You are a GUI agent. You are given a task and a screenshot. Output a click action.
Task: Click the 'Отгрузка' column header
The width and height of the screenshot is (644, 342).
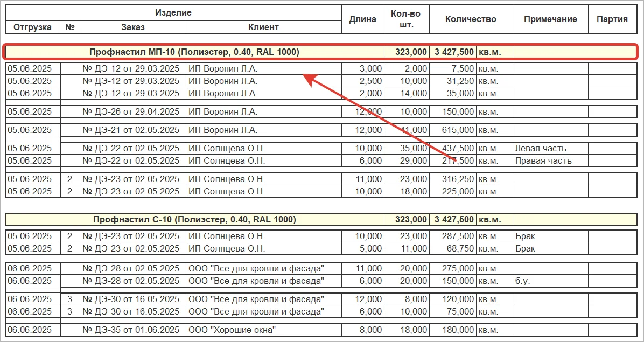[x=32, y=27]
